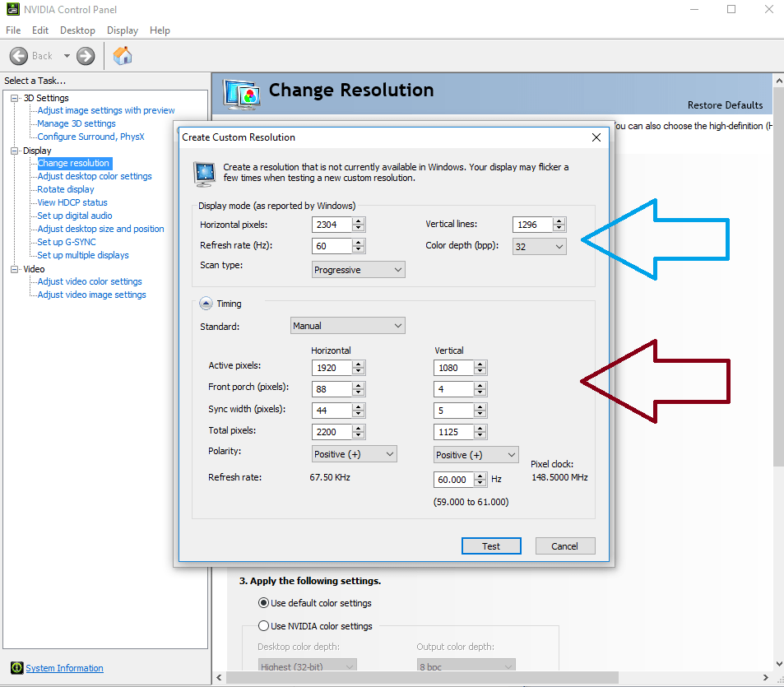The image size is (784, 687).
Task: Click horizontal Sync width 44 field
Action: point(332,411)
